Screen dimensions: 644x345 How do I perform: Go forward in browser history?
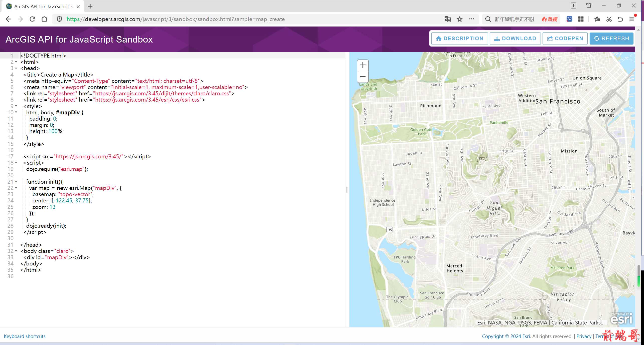pos(20,19)
